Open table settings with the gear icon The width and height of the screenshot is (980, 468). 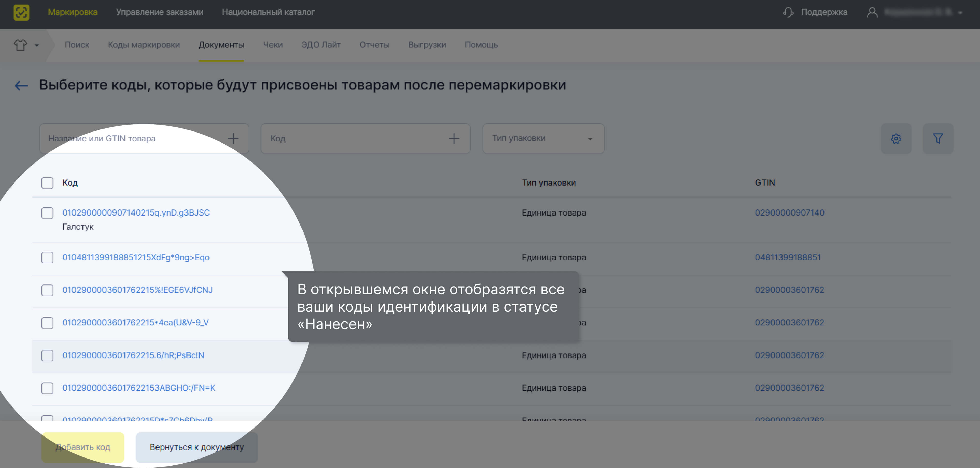tap(896, 138)
